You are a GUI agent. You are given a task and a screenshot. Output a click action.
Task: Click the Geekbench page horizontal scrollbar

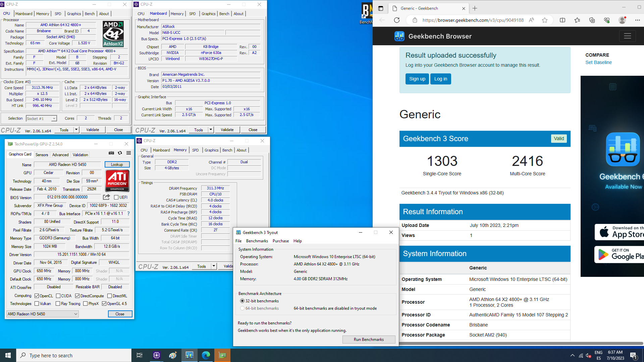click(x=521, y=344)
